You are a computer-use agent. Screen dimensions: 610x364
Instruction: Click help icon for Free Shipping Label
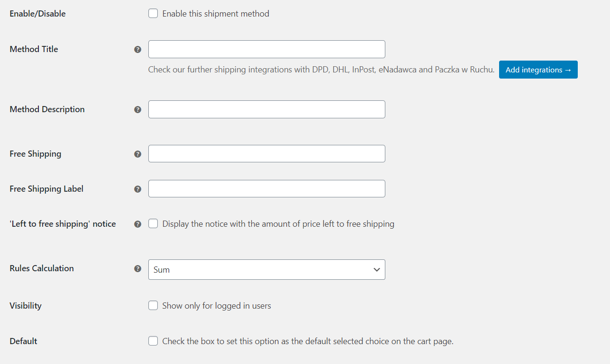137,189
